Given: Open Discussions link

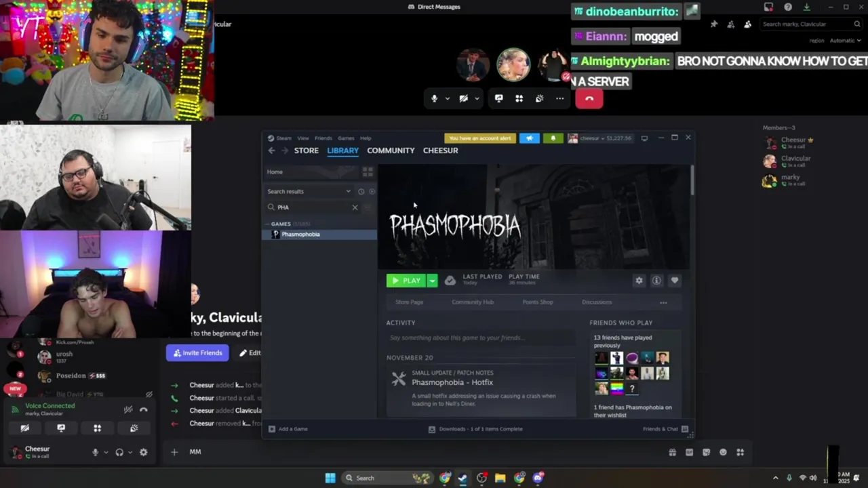Looking at the screenshot, I should tap(597, 302).
